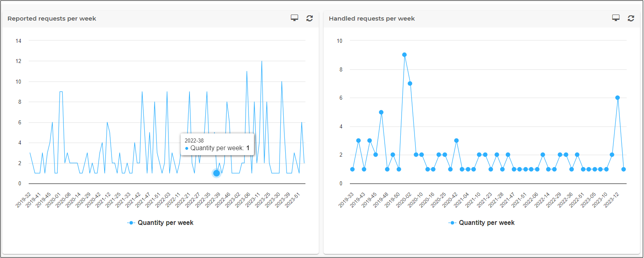The image size is (644, 258).
Task: Click the highlighted 2022-38 data point
Action: (x=217, y=173)
